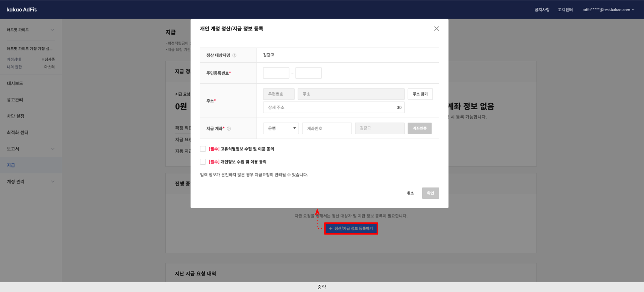Click the kakao AdFit logo
The height and width of the screenshot is (292, 644).
click(x=22, y=10)
